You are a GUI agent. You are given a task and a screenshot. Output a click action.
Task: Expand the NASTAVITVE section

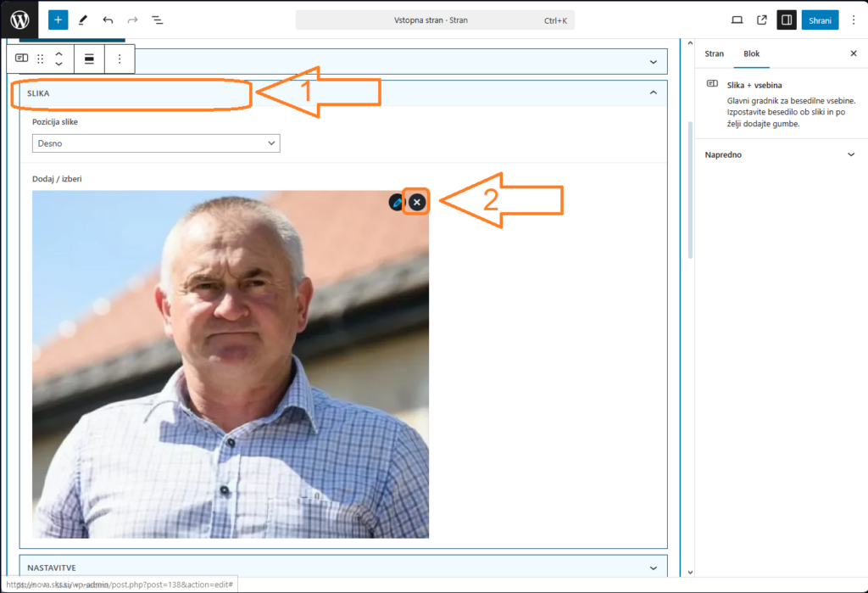(653, 568)
